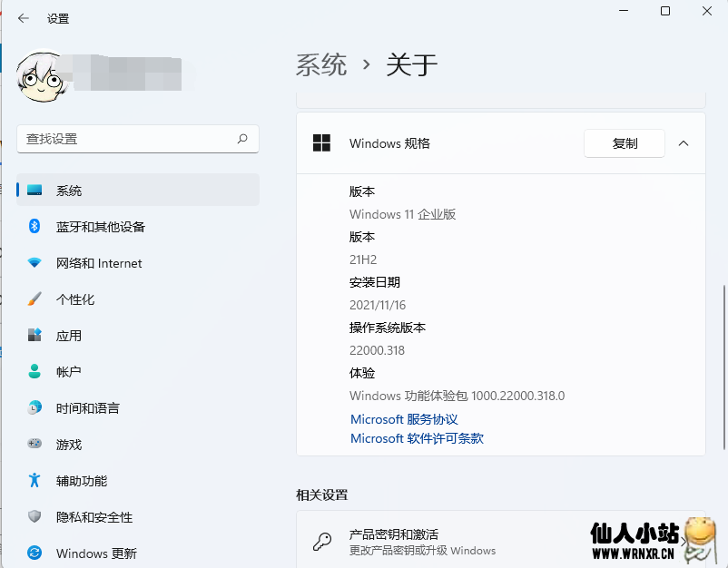Open the Bluetooth 蓝牙和其他设备 icon
Viewport: 728px width, 568px height.
[x=34, y=226]
